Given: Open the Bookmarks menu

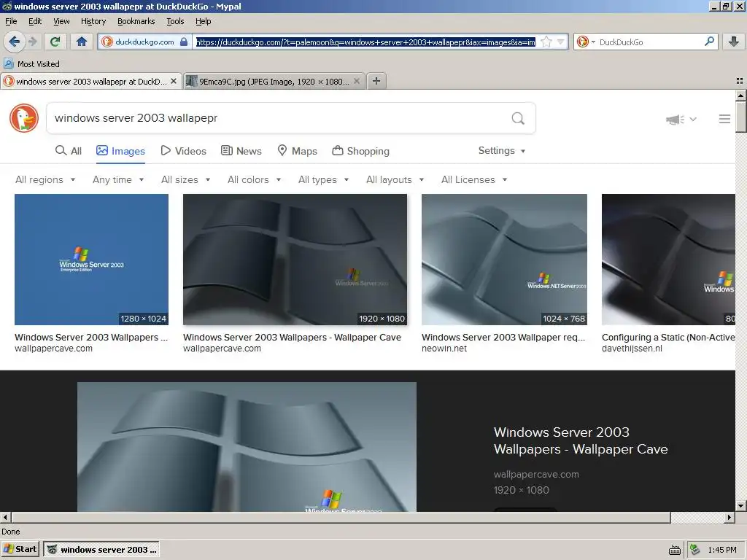Looking at the screenshot, I should click(136, 21).
